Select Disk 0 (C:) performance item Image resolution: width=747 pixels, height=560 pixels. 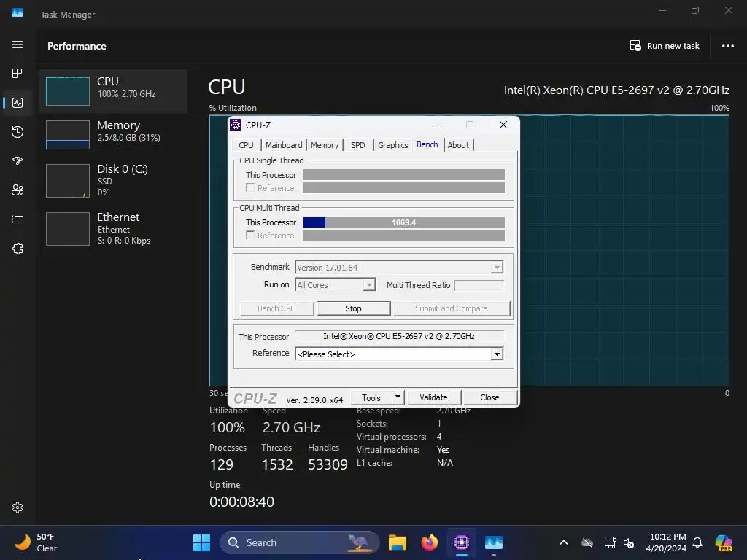tap(113, 181)
